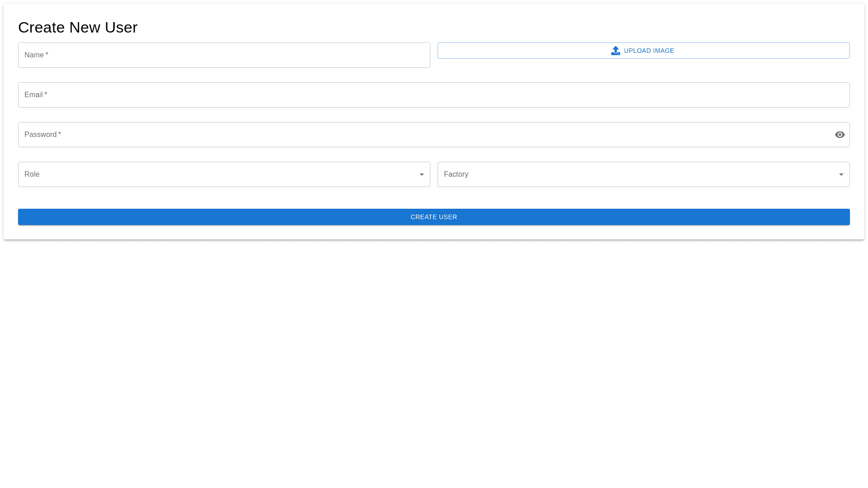Open the Role select box
Screen dimensions: 868x488
[217, 174]
